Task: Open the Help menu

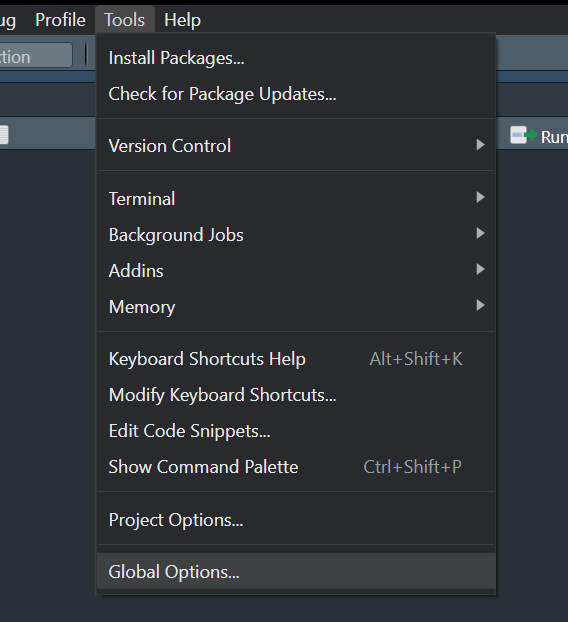Action: (x=182, y=20)
